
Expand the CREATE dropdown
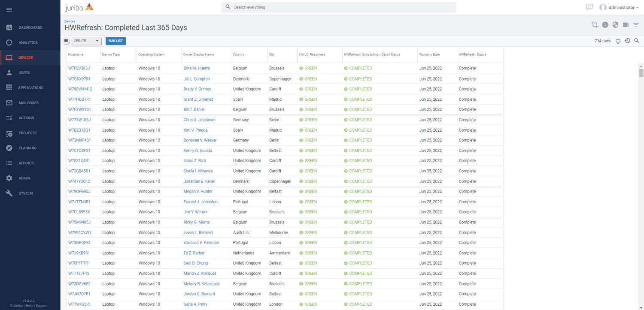point(86,41)
